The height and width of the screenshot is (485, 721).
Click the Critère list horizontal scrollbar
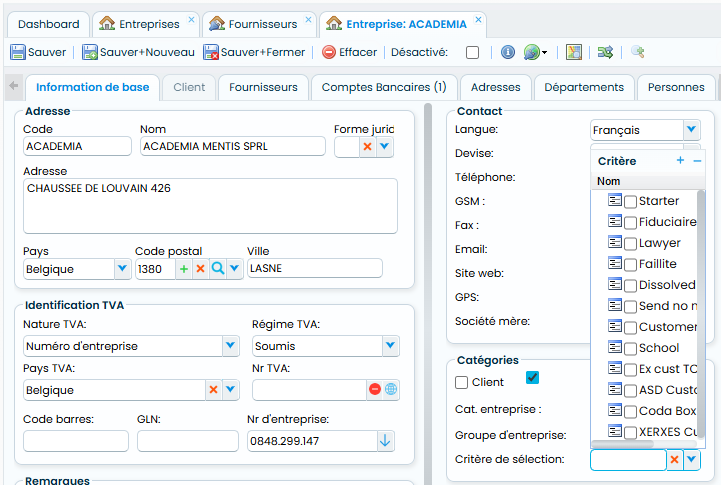pyautogui.click(x=623, y=444)
